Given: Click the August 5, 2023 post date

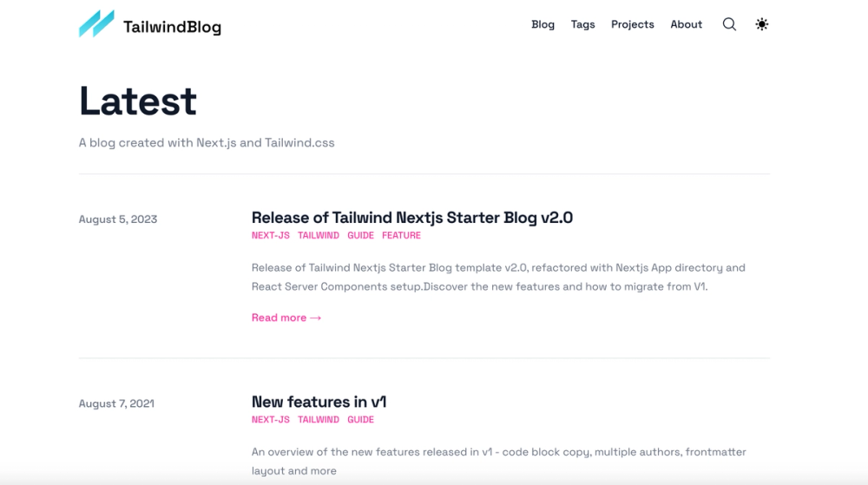Looking at the screenshot, I should tap(118, 220).
